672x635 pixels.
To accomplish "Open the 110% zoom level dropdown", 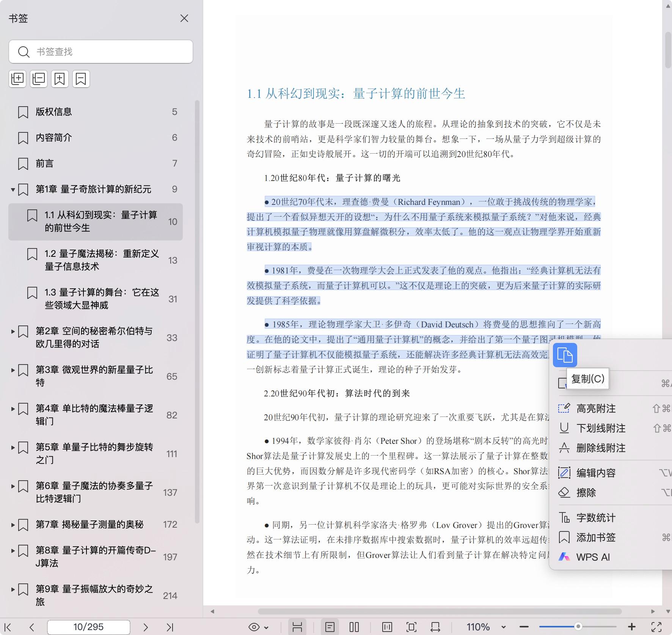I will click(503, 627).
